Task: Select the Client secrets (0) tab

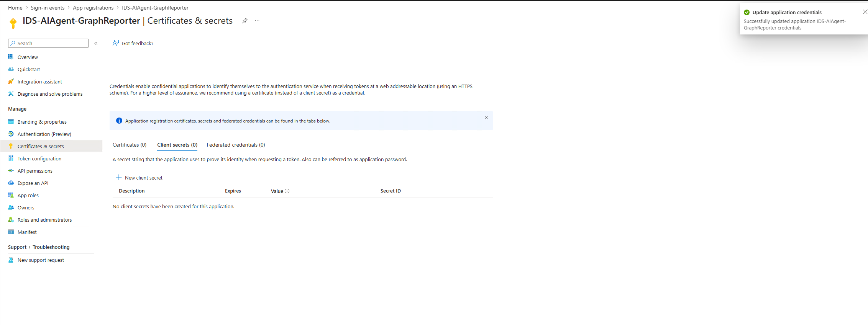Action: [x=177, y=145]
